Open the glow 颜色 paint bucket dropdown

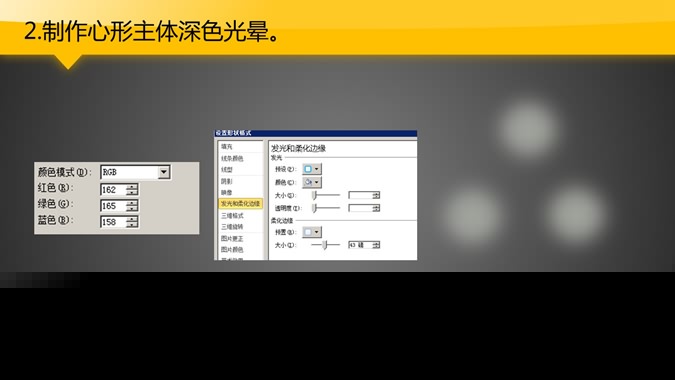click(x=312, y=182)
